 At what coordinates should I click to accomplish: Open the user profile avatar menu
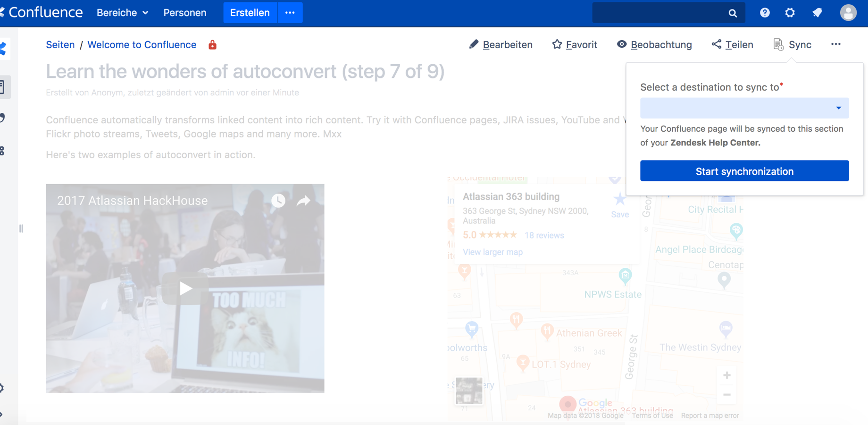pos(848,13)
